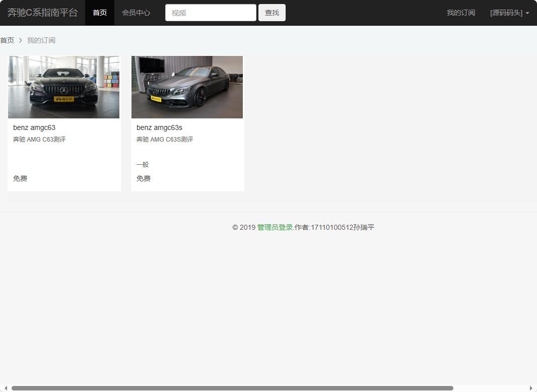Image resolution: width=537 pixels, height=392 pixels.
Task: Click the horizontal scrollbar thumb
Action: (232, 388)
